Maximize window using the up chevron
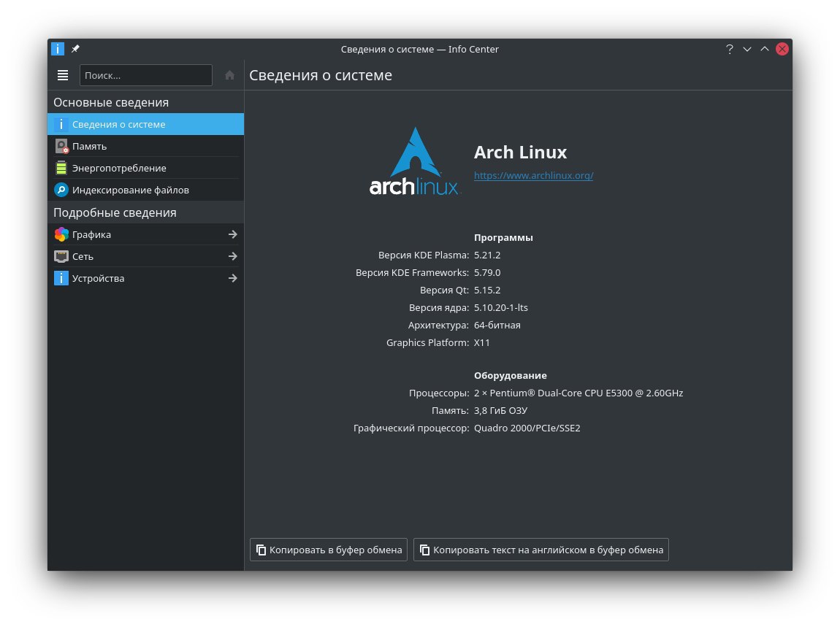840x627 pixels. (765, 49)
